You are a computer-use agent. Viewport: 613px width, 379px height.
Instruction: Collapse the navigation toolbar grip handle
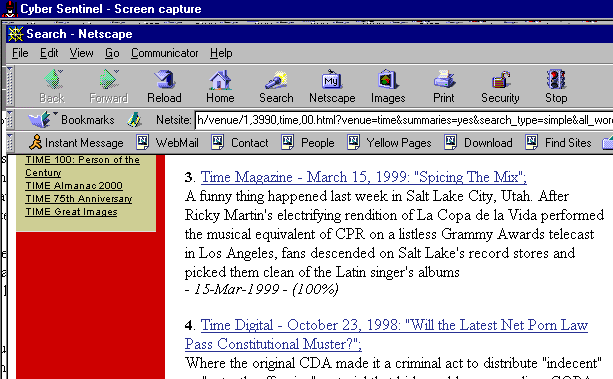pyautogui.click(x=10, y=86)
